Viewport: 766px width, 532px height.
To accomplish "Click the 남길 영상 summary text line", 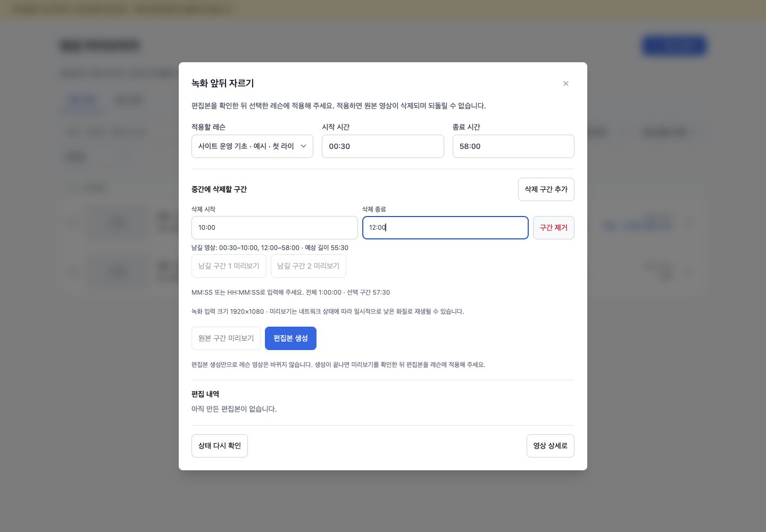I will [x=270, y=248].
